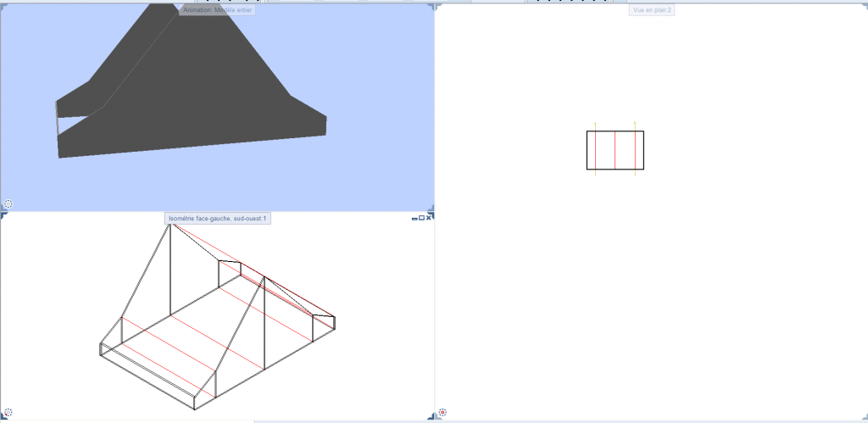
Task: Click the 'Isométrie face-gauche, sud-ouest:1' viewport title
Action: coord(218,219)
